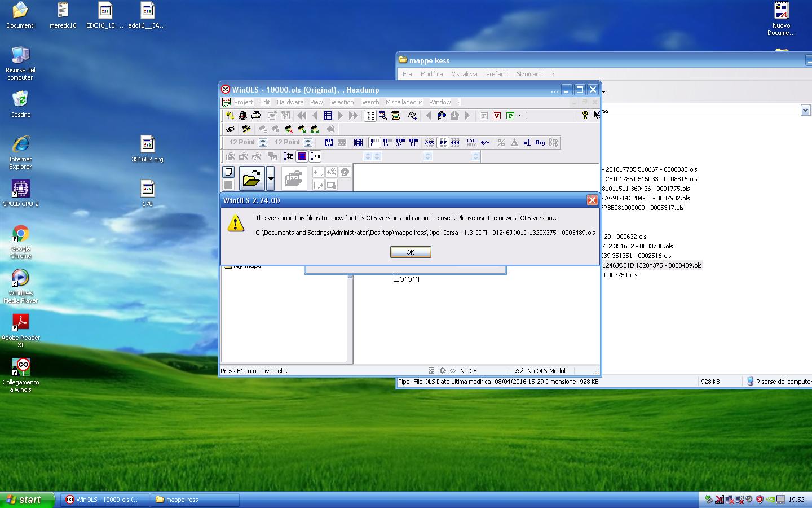The image size is (812, 508).
Task: Click the percent display icon
Action: 501,143
